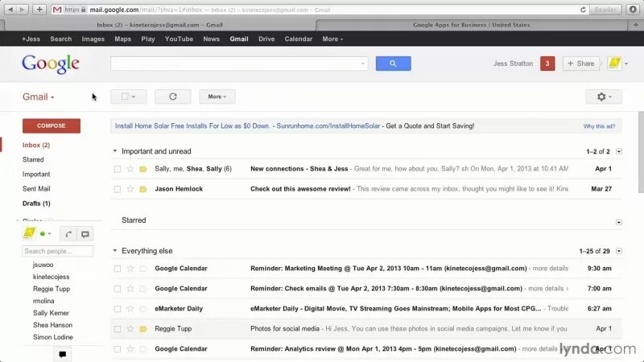Open chat with Sally Kerner

(51, 313)
